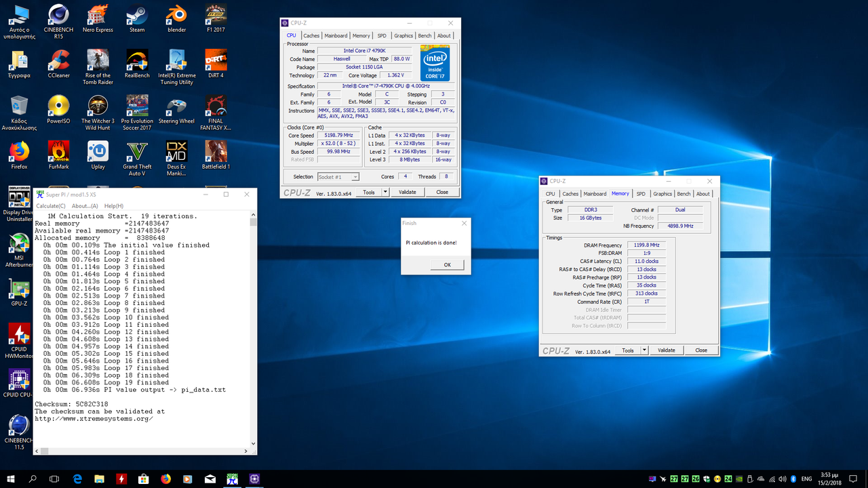
Task: Select the F1 2017 desktop shortcut
Action: pyautogui.click(x=216, y=18)
